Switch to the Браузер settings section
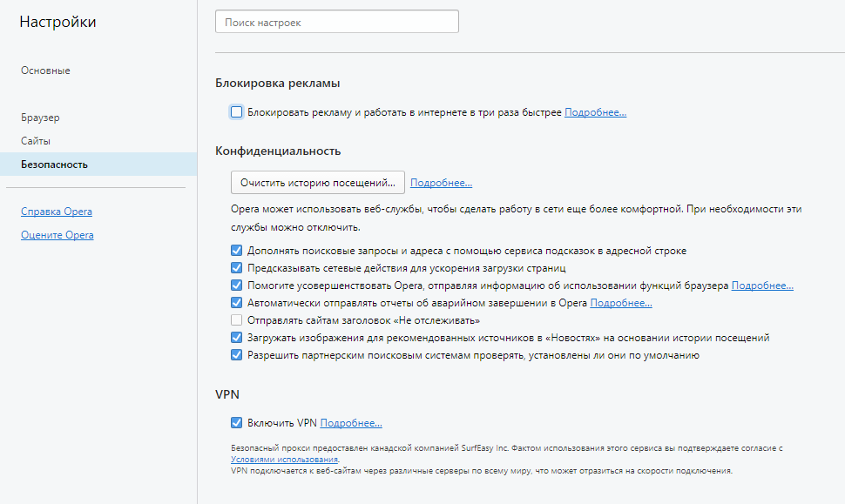The image size is (845, 504). coord(40,118)
